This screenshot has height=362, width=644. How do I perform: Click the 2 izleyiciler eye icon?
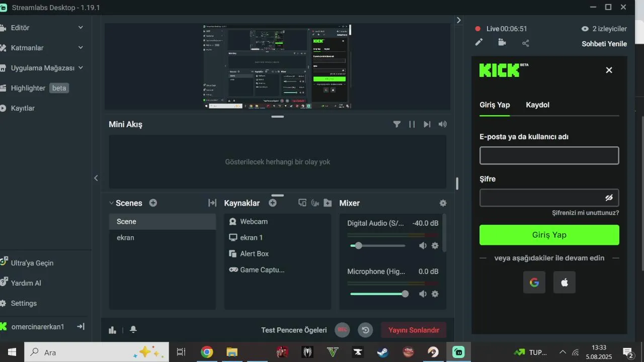pos(585,29)
